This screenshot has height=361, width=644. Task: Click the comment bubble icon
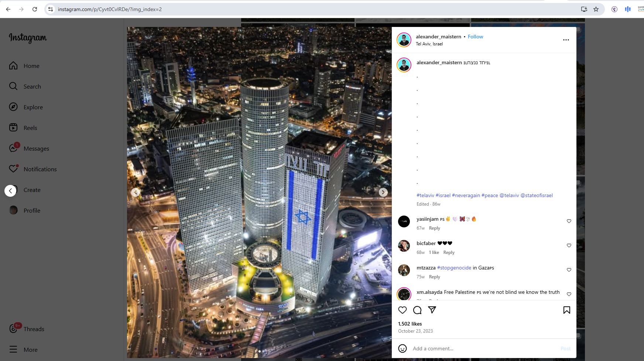(417, 310)
